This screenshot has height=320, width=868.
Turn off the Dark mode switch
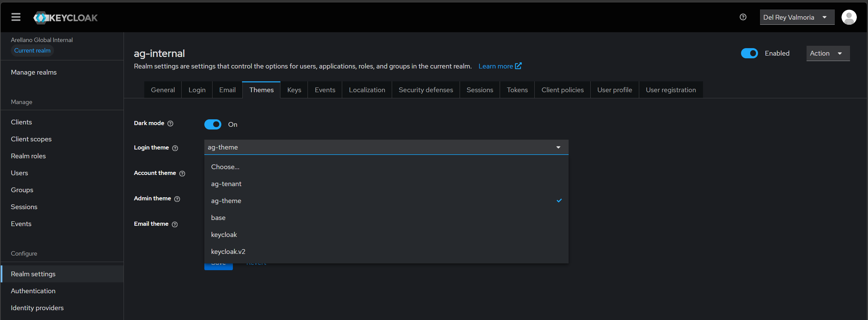click(x=213, y=124)
